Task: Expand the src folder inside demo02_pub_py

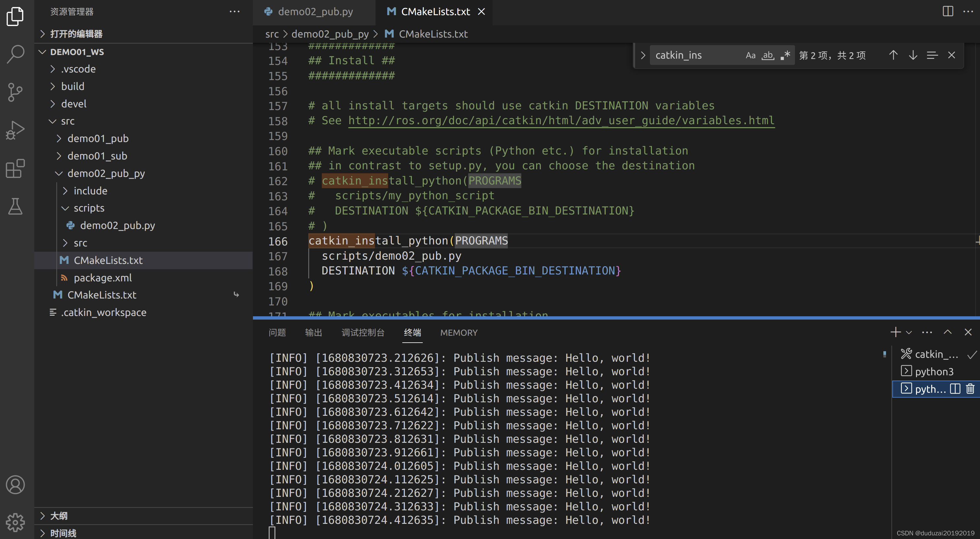Action: (143, 243)
